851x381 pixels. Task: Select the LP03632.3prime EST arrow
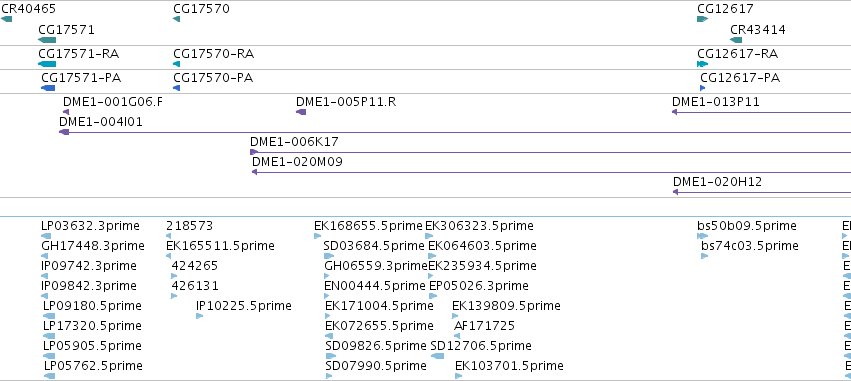(x=46, y=236)
